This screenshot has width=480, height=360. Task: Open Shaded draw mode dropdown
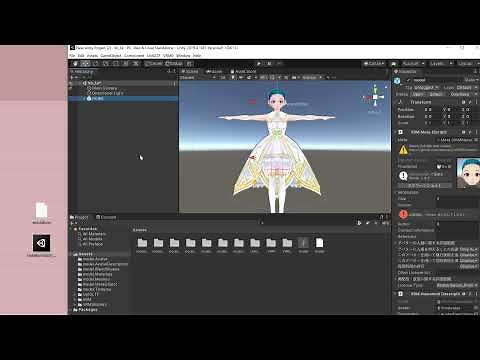198,77
